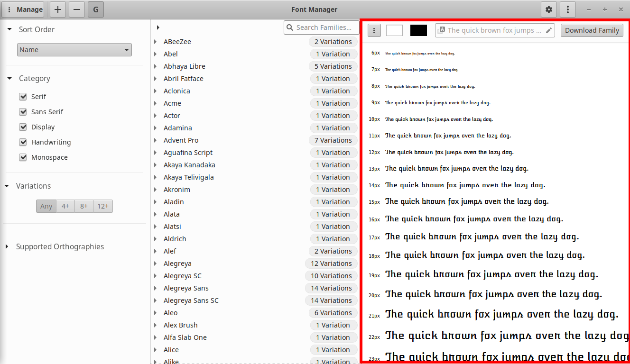Image resolution: width=630 pixels, height=364 pixels.
Task: Click the Search Families field
Action: click(321, 27)
